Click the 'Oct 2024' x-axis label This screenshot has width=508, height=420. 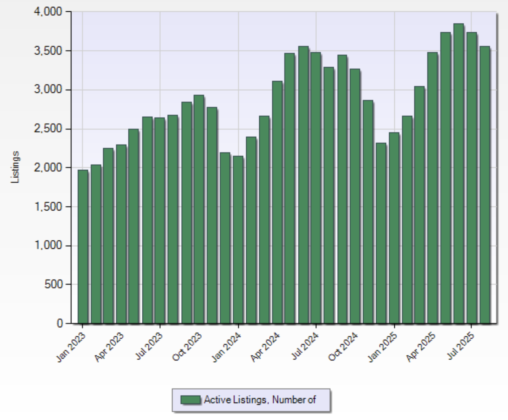pos(344,347)
